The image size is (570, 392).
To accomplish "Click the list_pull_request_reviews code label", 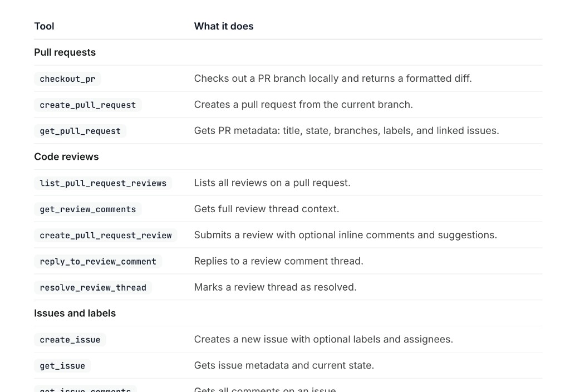I will [x=103, y=183].
